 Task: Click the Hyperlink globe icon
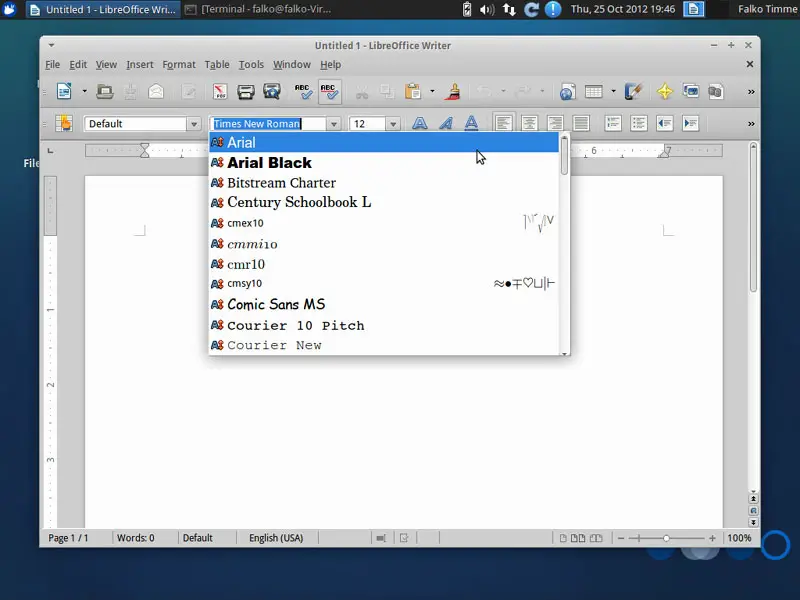[x=567, y=92]
